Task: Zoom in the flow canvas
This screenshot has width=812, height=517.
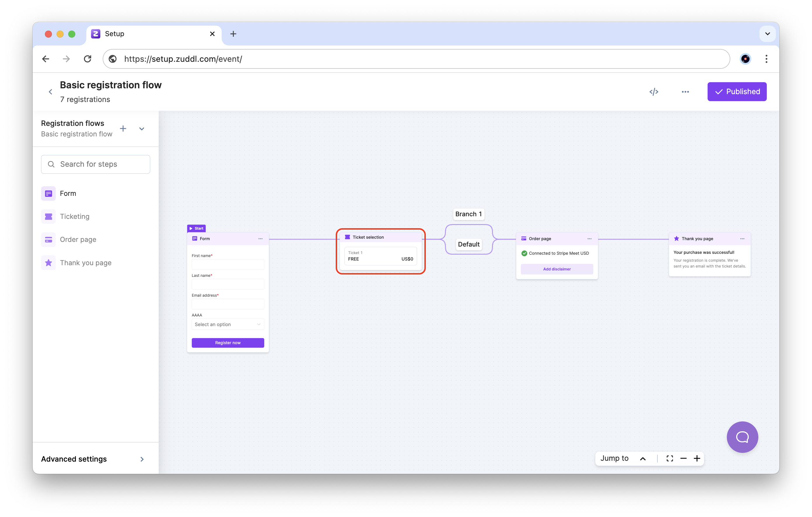Action: (x=697, y=458)
